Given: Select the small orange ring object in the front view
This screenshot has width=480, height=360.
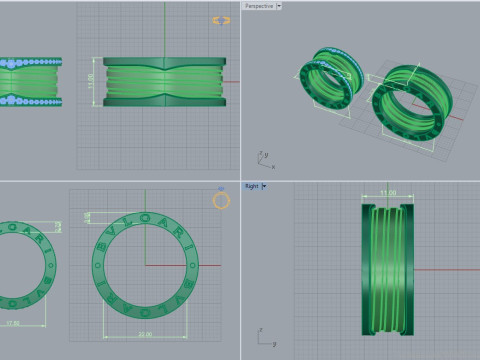Looking at the screenshot, I should tap(221, 200).
